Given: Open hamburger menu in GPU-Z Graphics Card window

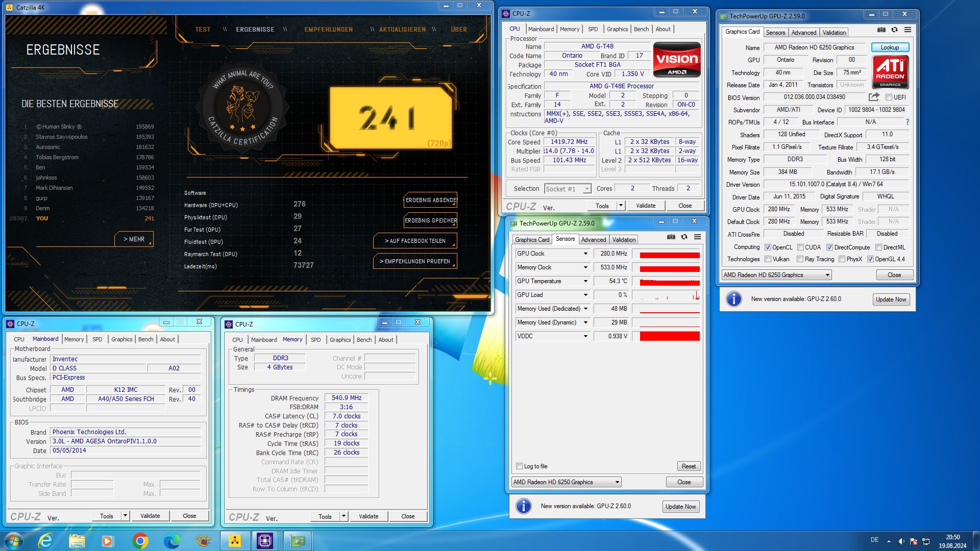Looking at the screenshot, I should click(908, 30).
